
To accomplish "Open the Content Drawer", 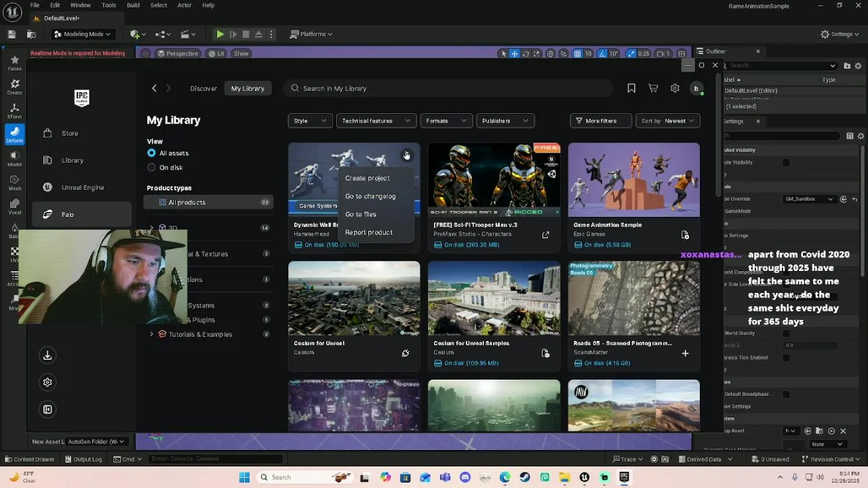I will click(29, 459).
